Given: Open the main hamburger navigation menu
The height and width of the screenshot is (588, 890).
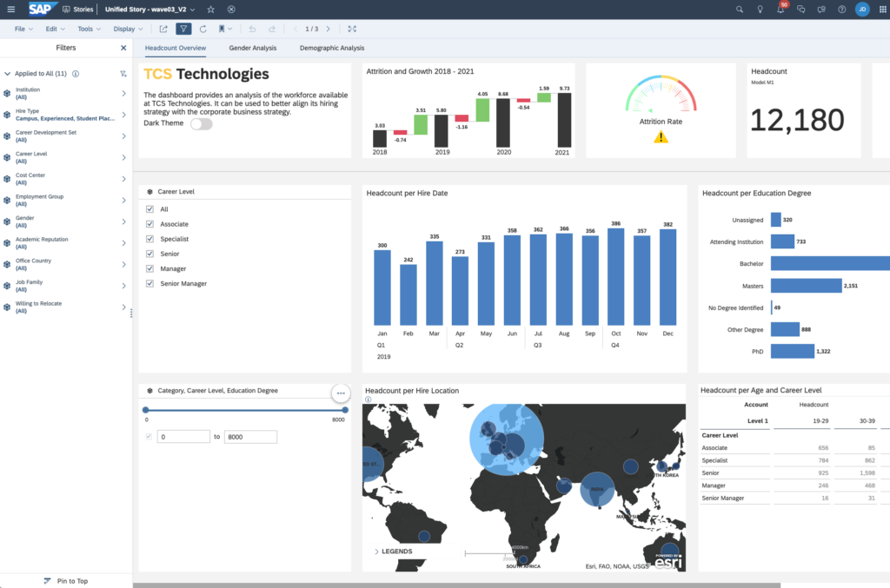Looking at the screenshot, I should (x=10, y=9).
